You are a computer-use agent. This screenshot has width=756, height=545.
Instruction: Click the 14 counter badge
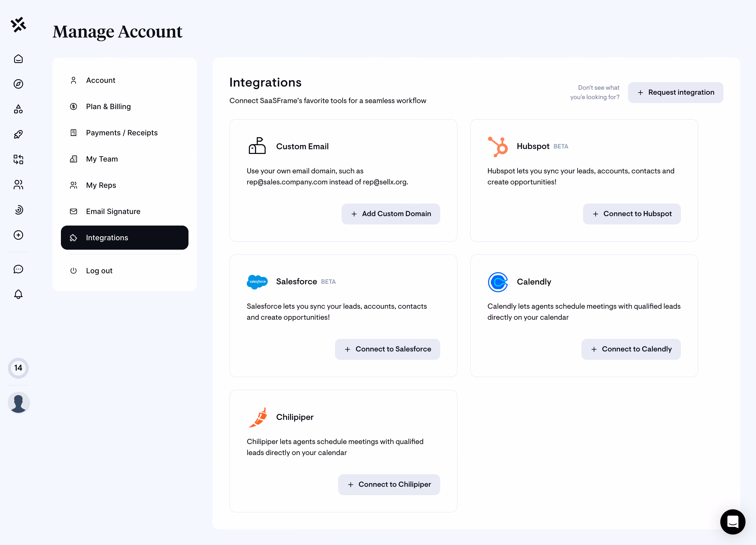[x=18, y=368]
